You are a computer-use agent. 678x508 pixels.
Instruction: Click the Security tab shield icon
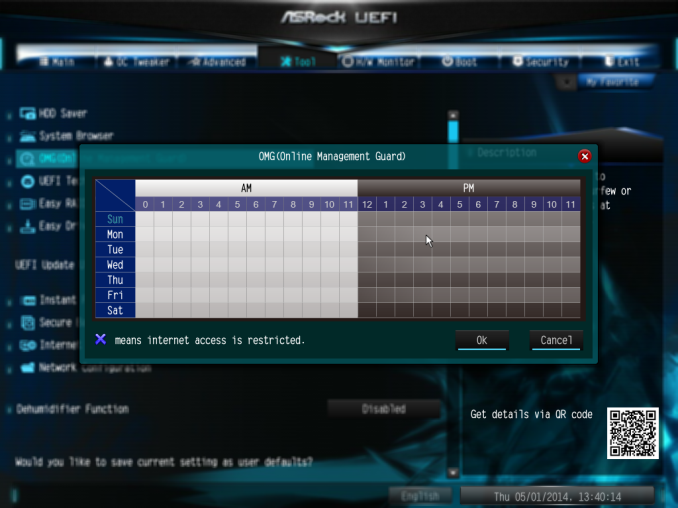pos(518,61)
